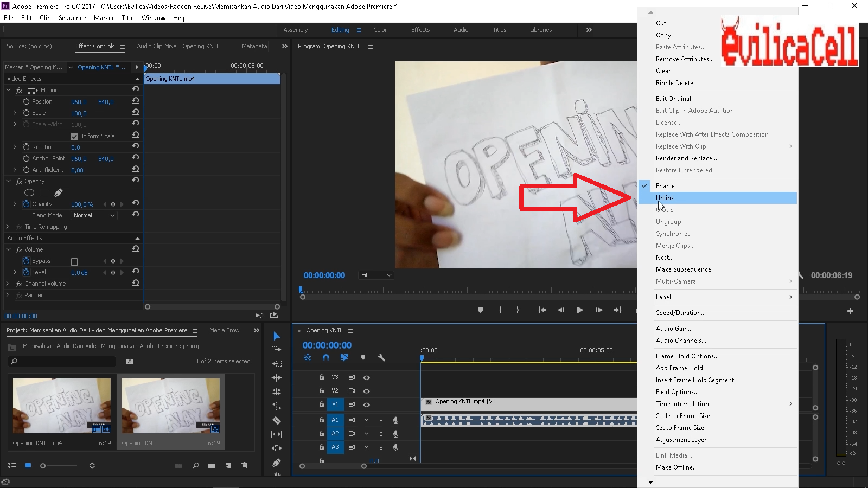Viewport: 868px width, 488px height.
Task: Choose Scale to Frame Size
Action: click(718, 416)
